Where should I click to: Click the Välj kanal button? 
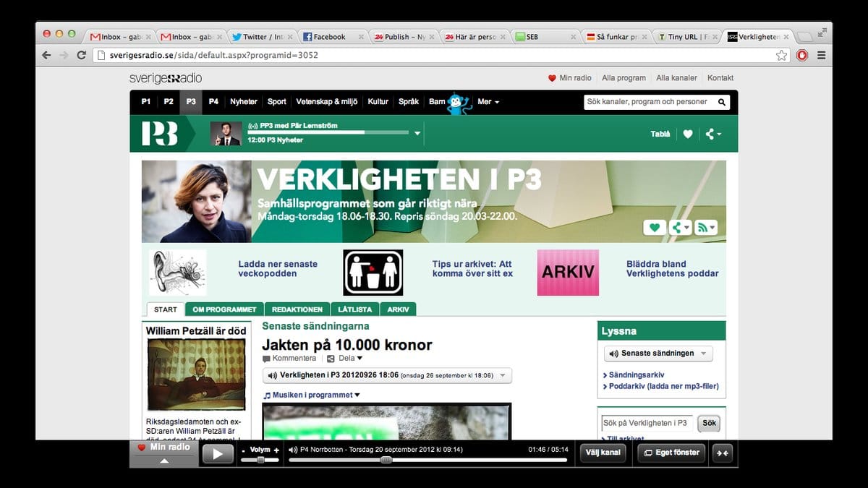click(x=603, y=453)
